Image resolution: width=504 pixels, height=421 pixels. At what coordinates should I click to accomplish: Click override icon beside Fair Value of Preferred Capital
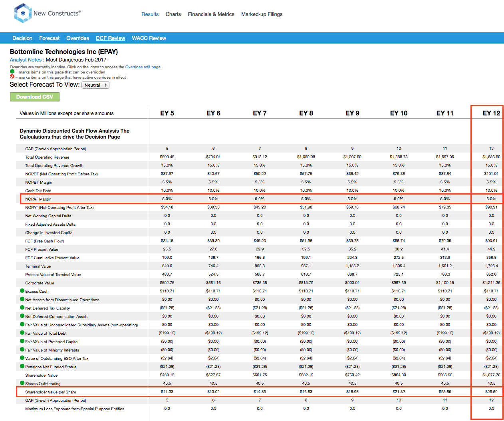pyautogui.click(x=22, y=341)
